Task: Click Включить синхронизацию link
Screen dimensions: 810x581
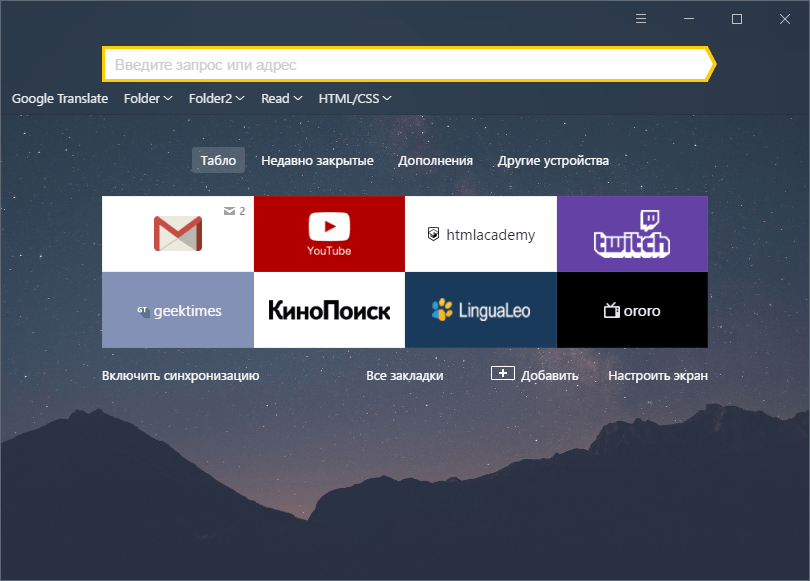Action: [180, 375]
